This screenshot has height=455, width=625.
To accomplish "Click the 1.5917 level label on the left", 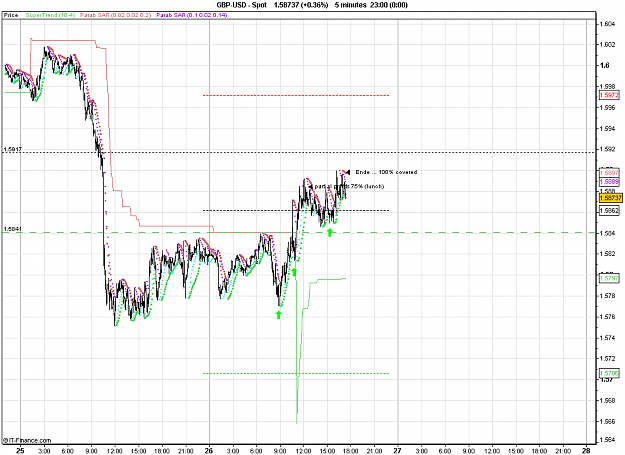I will [13, 149].
